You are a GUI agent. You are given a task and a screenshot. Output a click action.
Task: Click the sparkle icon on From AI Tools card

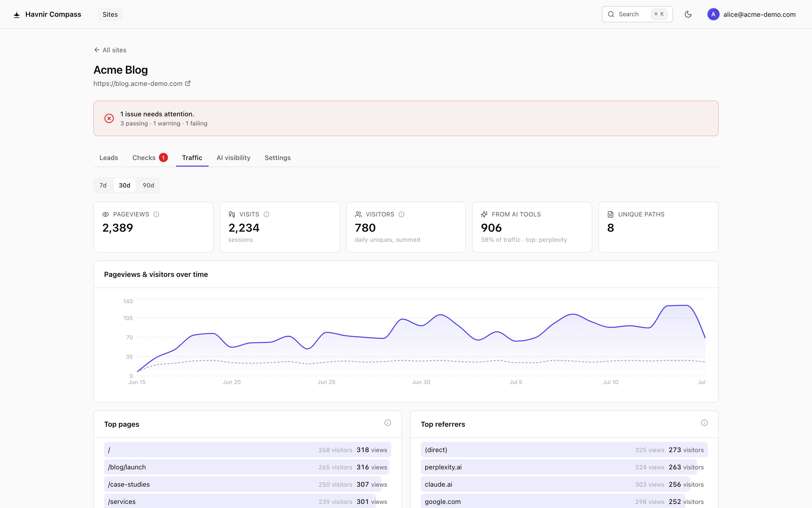[x=484, y=214]
